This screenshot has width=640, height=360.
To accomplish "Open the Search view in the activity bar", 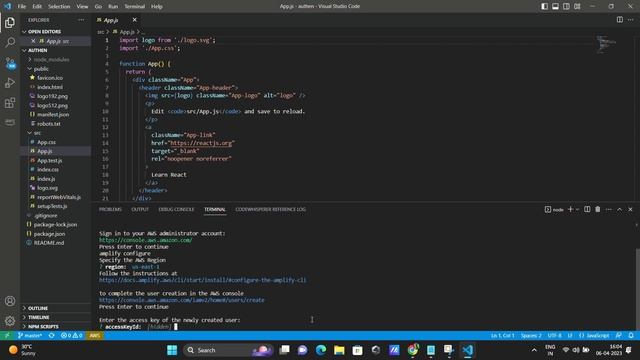I will pos(10,42).
